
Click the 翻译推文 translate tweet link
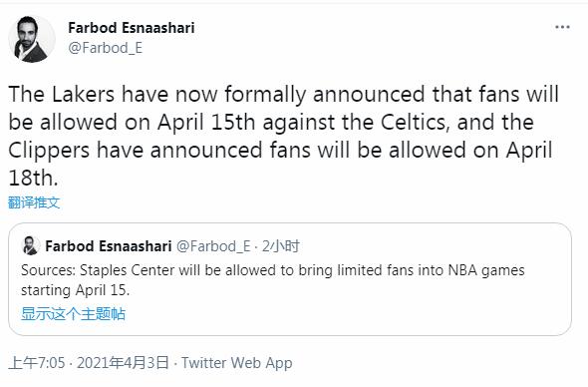34,202
